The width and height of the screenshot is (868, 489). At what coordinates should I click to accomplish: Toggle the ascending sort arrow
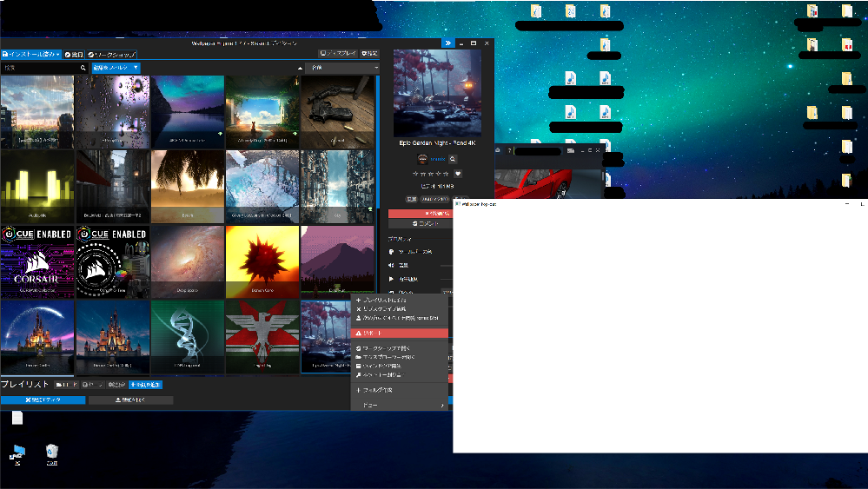pyautogui.click(x=300, y=68)
